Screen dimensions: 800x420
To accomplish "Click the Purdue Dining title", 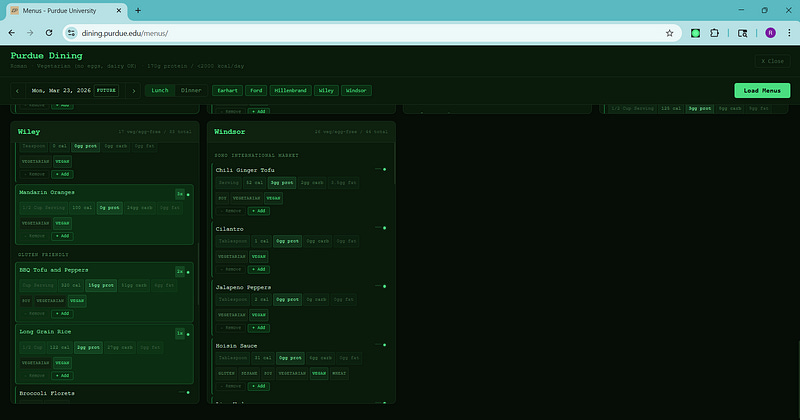I will [46, 56].
